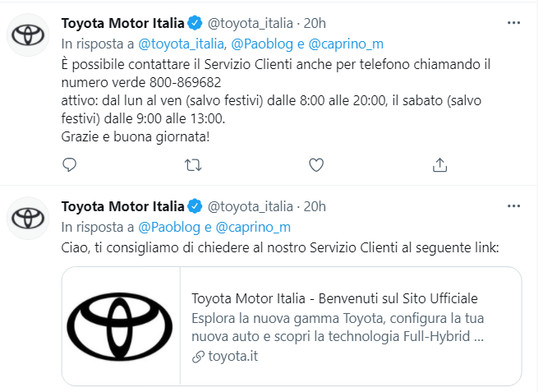543x392 pixels.
Task: Click verified badge on first tweet
Action: pyautogui.click(x=195, y=22)
